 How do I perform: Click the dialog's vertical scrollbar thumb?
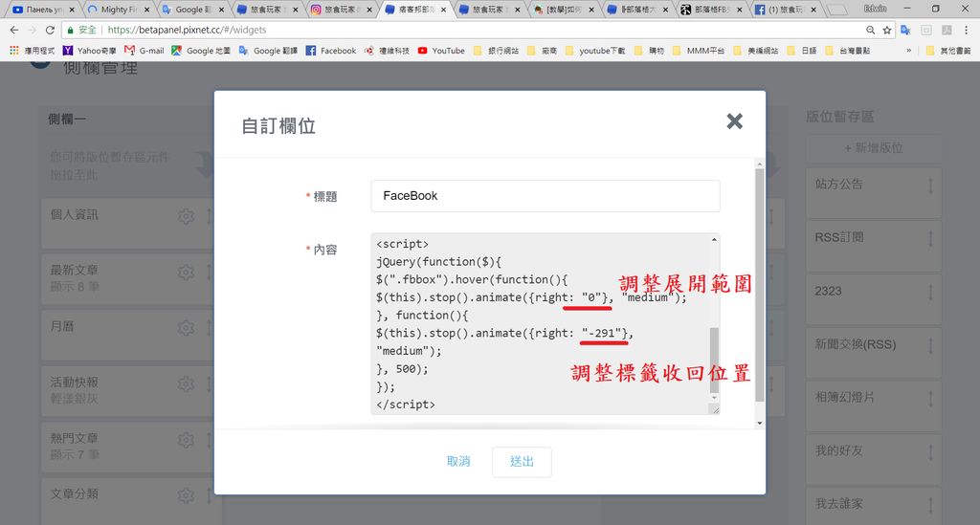759,284
